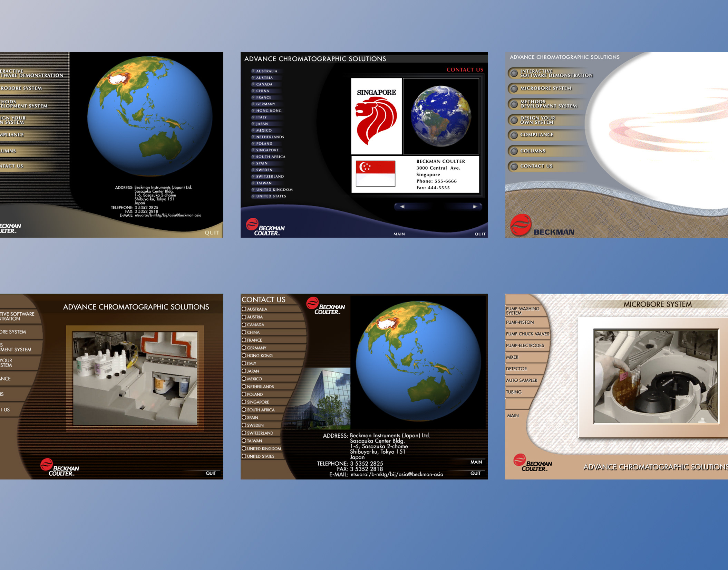728x570 pixels.
Task: Select the Compliance round button on the white screen
Action: [514, 135]
